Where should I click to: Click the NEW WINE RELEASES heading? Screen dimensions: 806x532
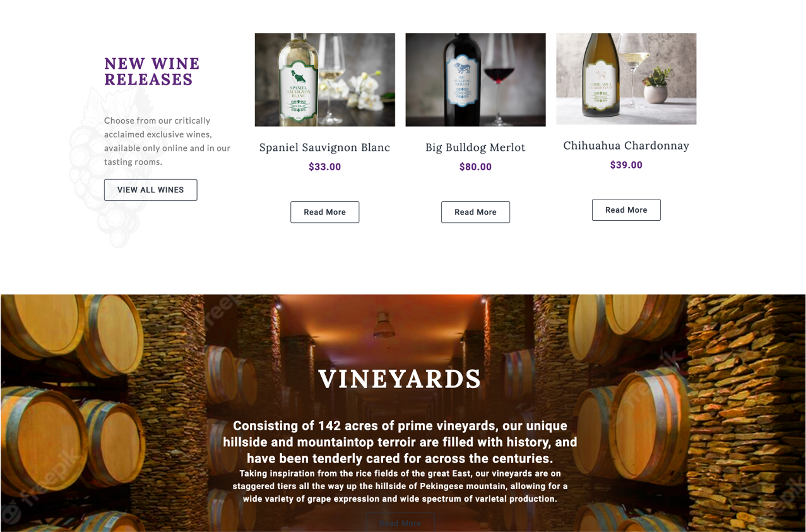coord(152,71)
